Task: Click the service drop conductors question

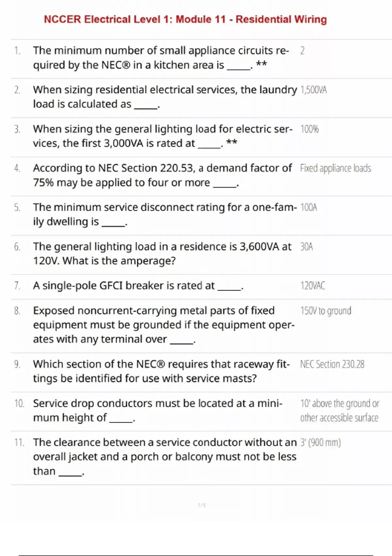Action: [157, 410]
